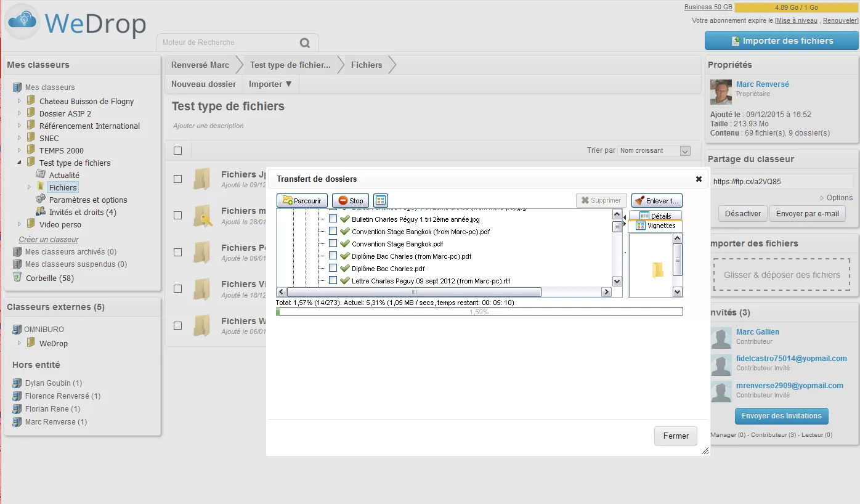Close the Transfert de dossiers dialog
Screen dimensions: 860x504
(699, 179)
